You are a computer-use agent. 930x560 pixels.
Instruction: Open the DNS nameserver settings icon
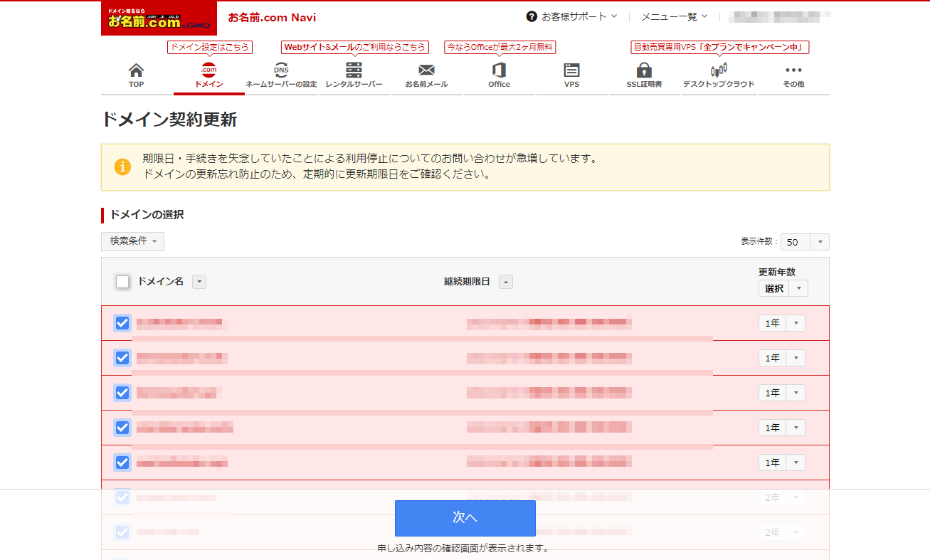pos(281,70)
